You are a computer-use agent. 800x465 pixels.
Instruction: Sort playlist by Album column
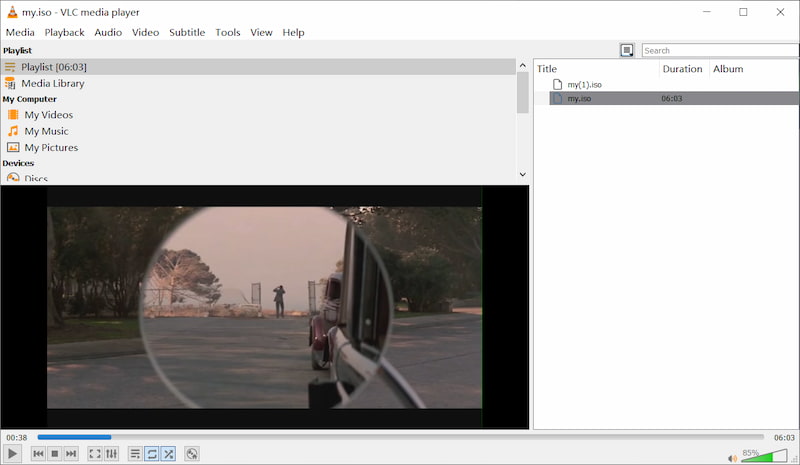728,69
